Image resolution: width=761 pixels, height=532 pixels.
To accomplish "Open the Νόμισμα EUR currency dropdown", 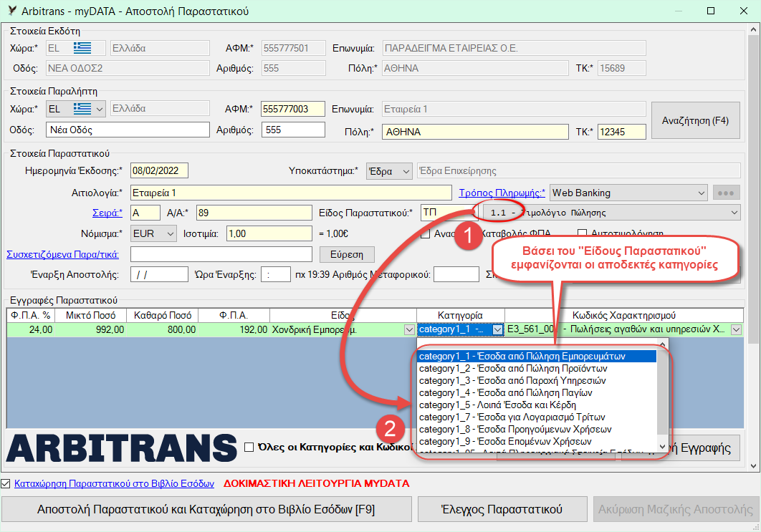I will coord(170,233).
